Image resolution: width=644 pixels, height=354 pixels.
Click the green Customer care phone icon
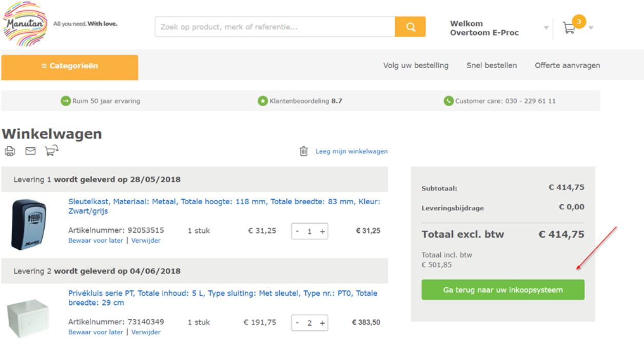448,101
